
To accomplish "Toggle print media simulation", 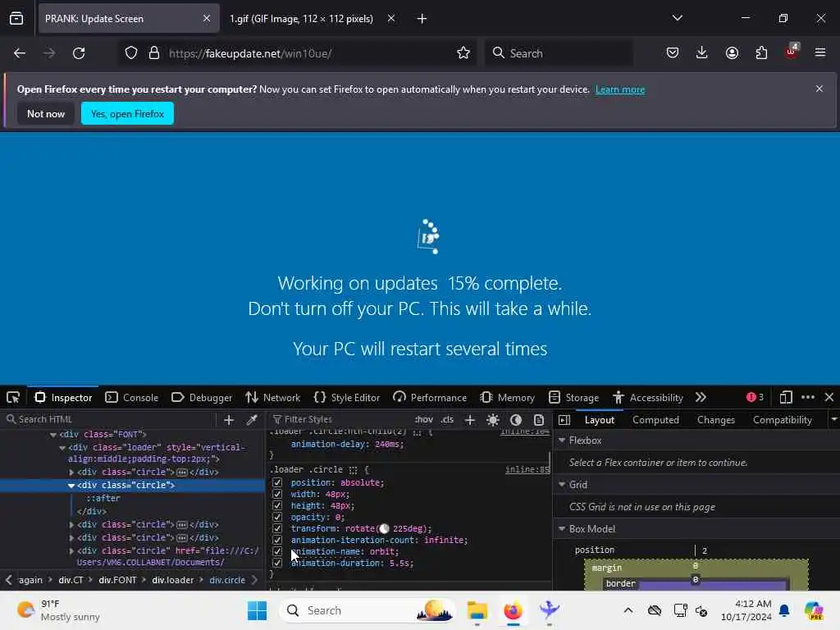I will (539, 420).
